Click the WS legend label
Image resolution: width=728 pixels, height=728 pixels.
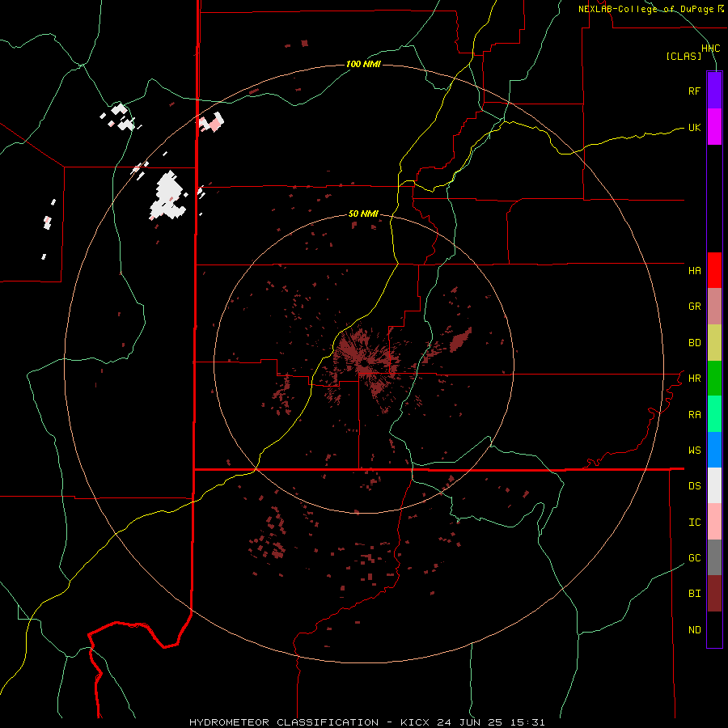[694, 450]
